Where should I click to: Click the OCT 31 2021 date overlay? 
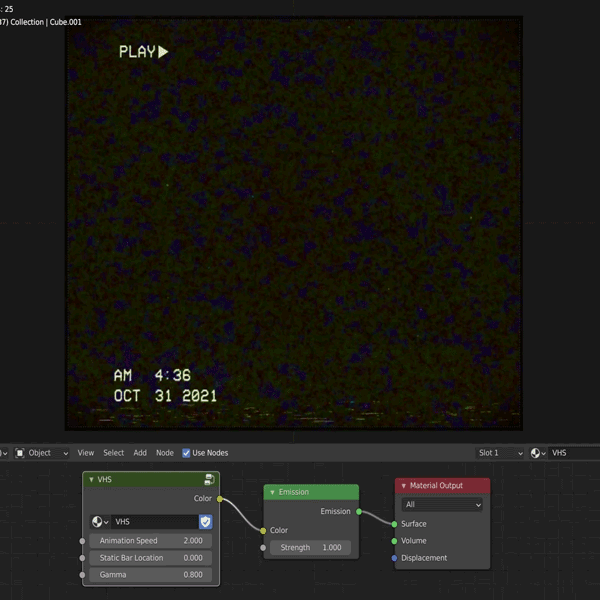pos(165,396)
